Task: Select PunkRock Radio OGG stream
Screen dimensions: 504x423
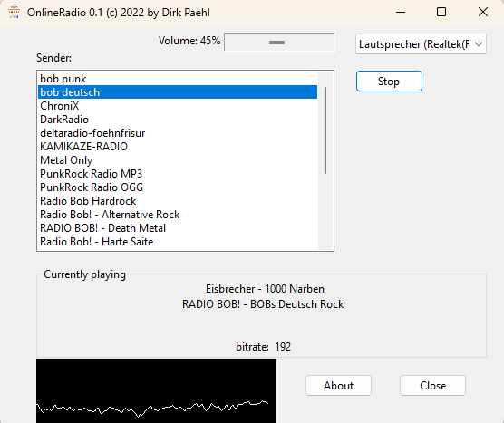Action: pyautogui.click(x=178, y=187)
